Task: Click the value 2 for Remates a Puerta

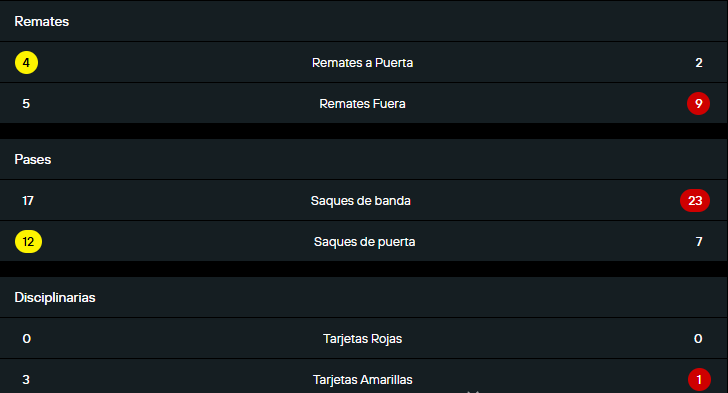Action: tap(699, 63)
